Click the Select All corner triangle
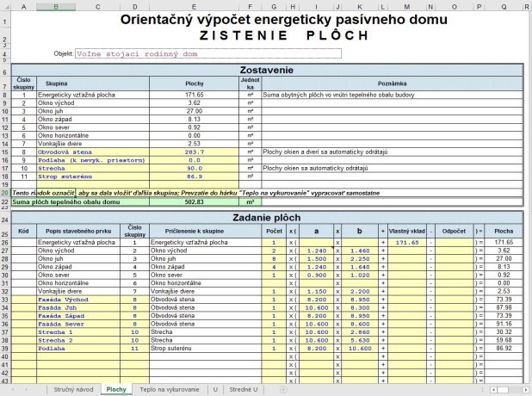The height and width of the screenshot is (396, 532). 5,7
